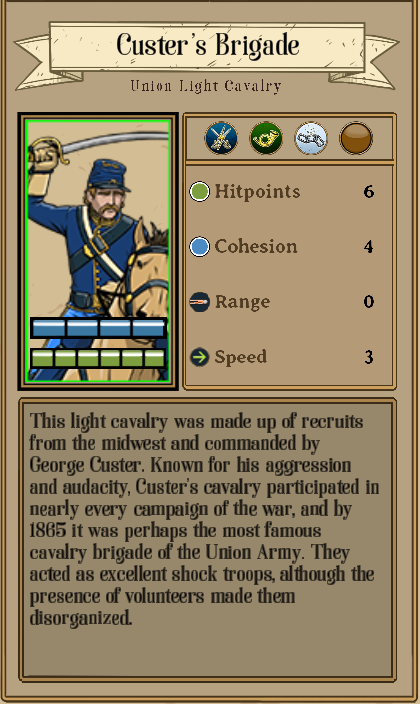Click the Speed value 3
Screen dimensions: 420x704
(369, 357)
